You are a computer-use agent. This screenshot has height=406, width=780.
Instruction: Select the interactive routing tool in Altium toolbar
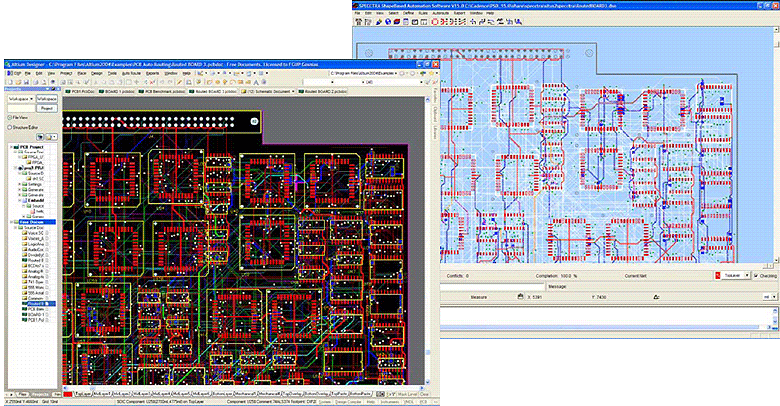209,82
